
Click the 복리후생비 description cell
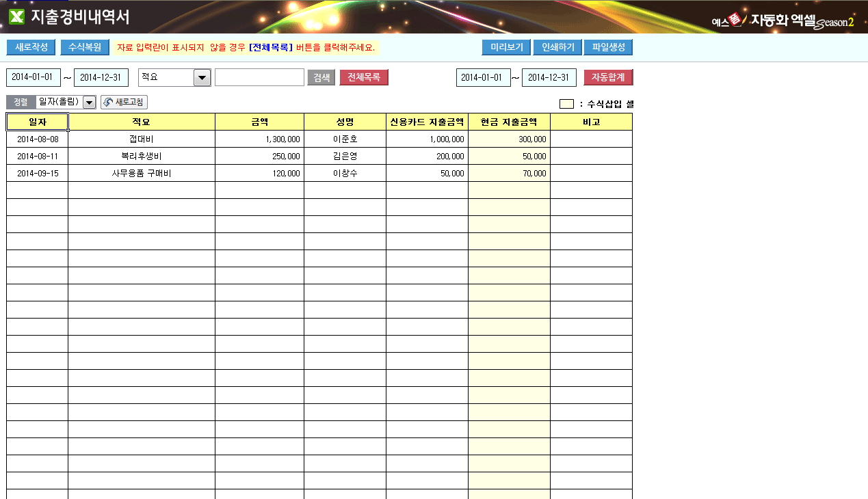coord(142,156)
